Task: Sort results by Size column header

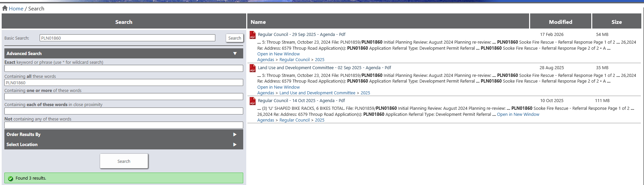Action: [616, 22]
